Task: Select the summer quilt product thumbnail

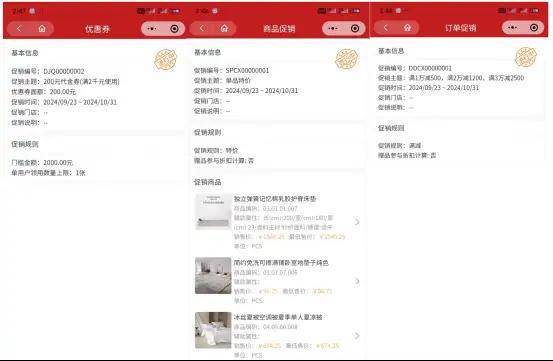Action: (213, 330)
